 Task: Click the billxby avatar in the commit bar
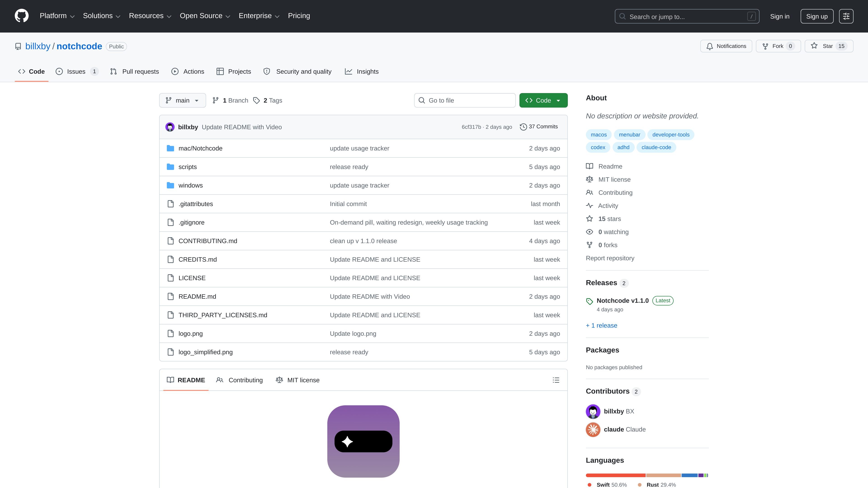pos(170,127)
